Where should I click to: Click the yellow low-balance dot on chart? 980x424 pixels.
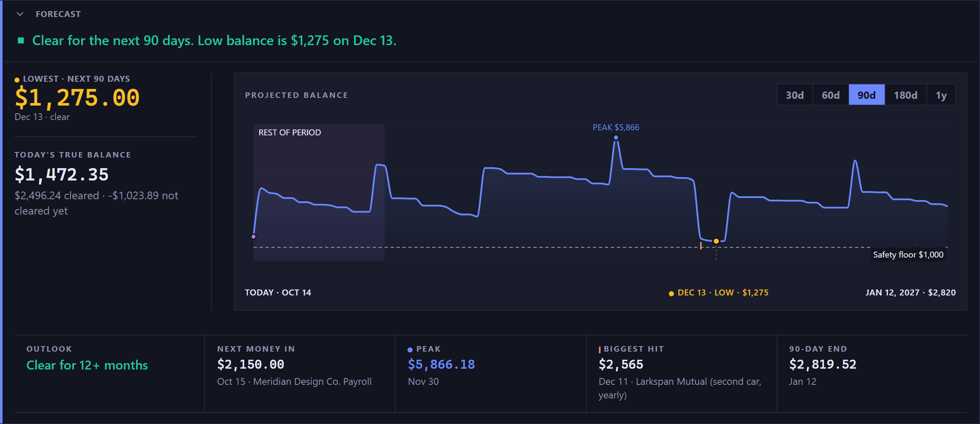pos(716,241)
